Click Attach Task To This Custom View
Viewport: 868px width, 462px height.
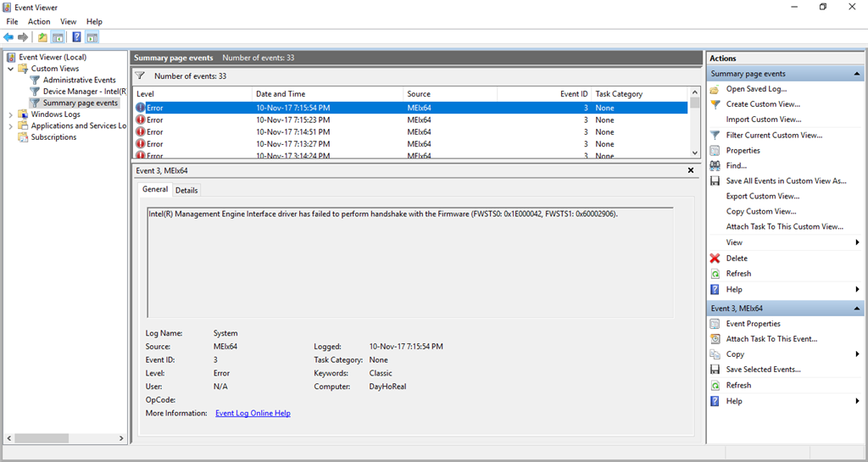point(785,227)
